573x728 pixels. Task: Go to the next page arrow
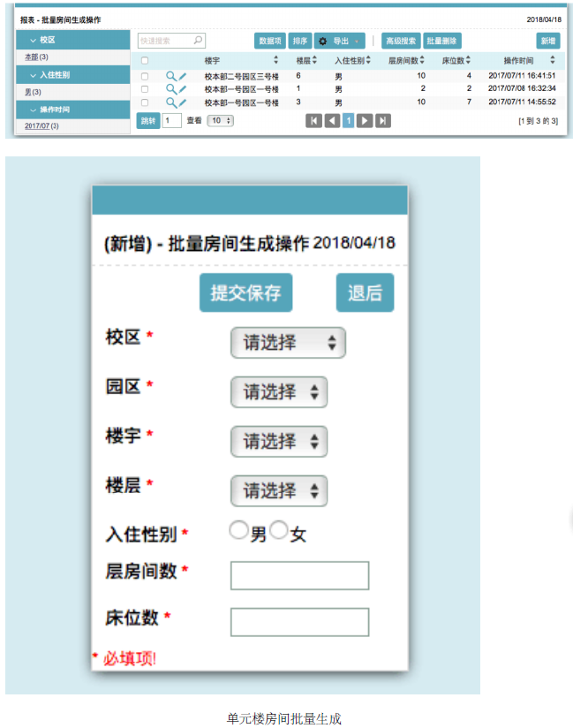click(x=364, y=120)
